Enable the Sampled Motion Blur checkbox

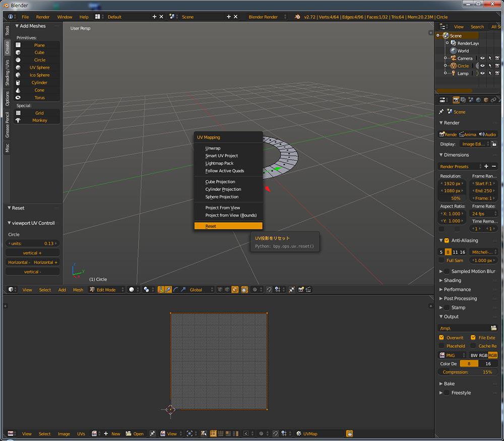(x=447, y=271)
